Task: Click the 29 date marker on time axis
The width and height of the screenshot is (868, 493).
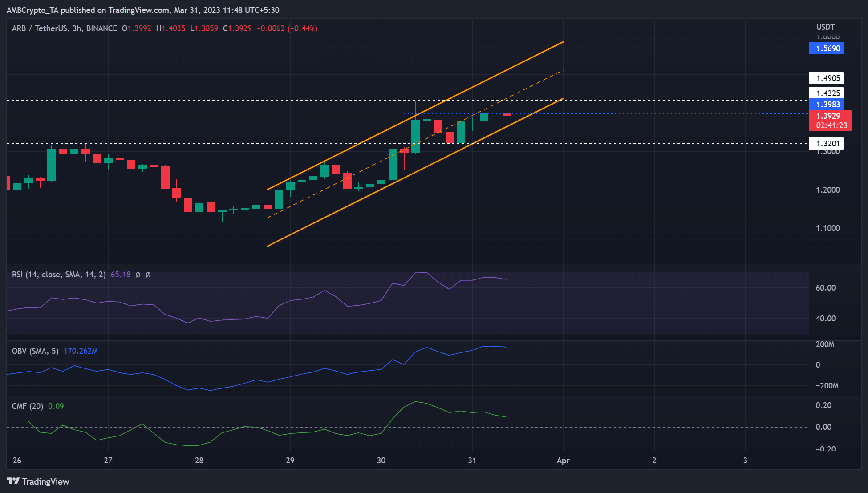Action: (290, 461)
